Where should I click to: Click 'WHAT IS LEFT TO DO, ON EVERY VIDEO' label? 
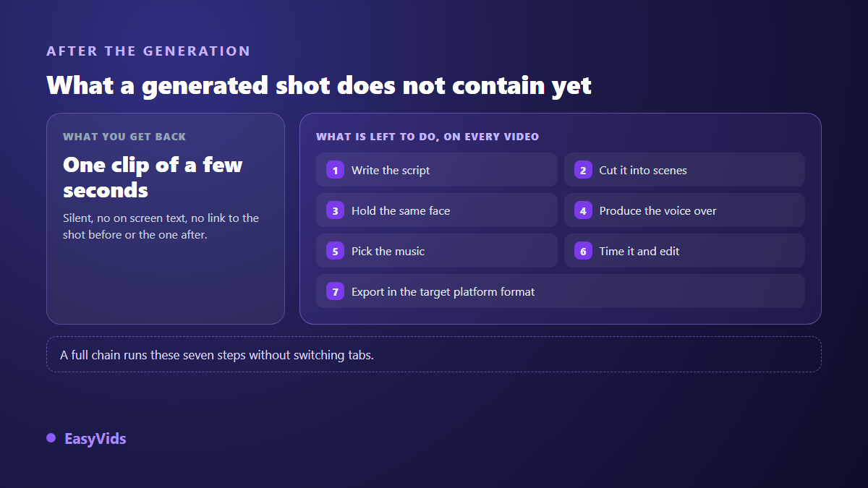(427, 137)
